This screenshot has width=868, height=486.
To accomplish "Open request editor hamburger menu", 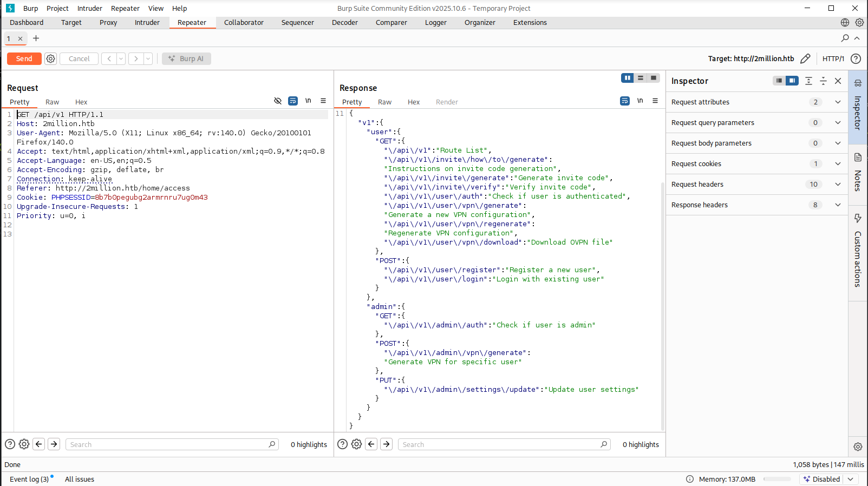I will (x=323, y=101).
